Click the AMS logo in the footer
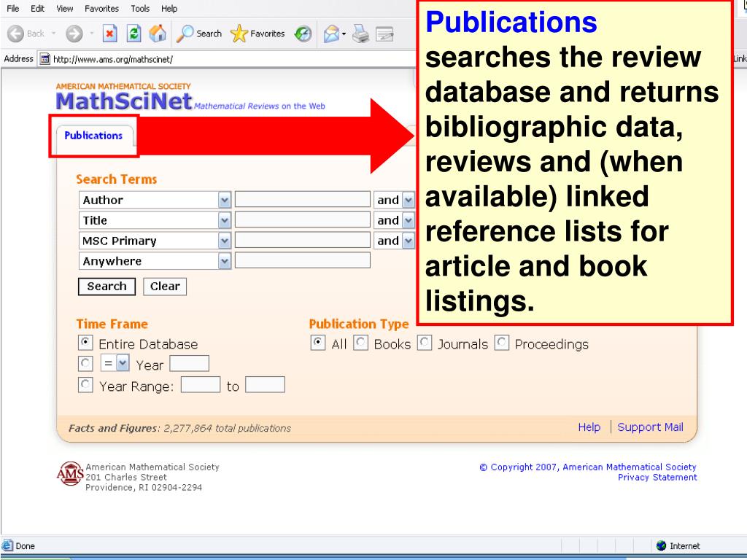 [x=70, y=473]
